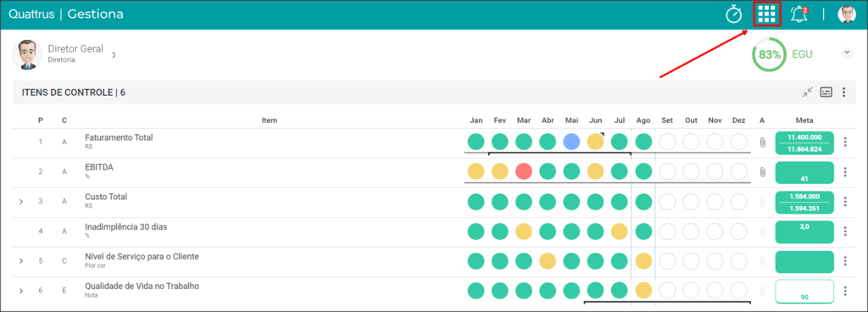Collapse the Itens de Controle panel
Viewport: 868px width, 312px height.
coord(808,92)
